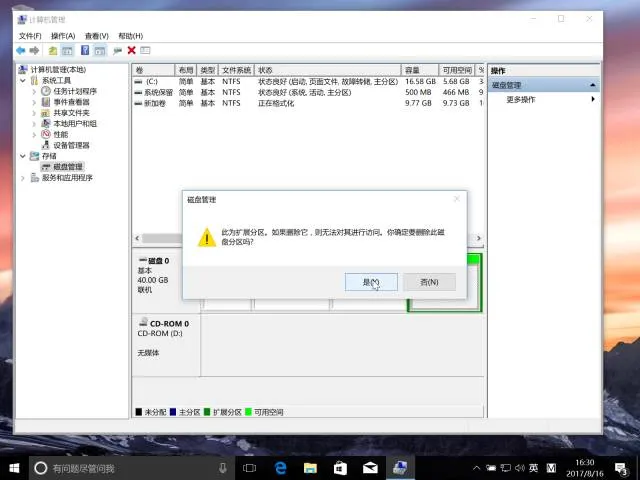Open Microsoft Edge from taskbar
Viewport: 640px width, 480px height.
pyautogui.click(x=280, y=468)
